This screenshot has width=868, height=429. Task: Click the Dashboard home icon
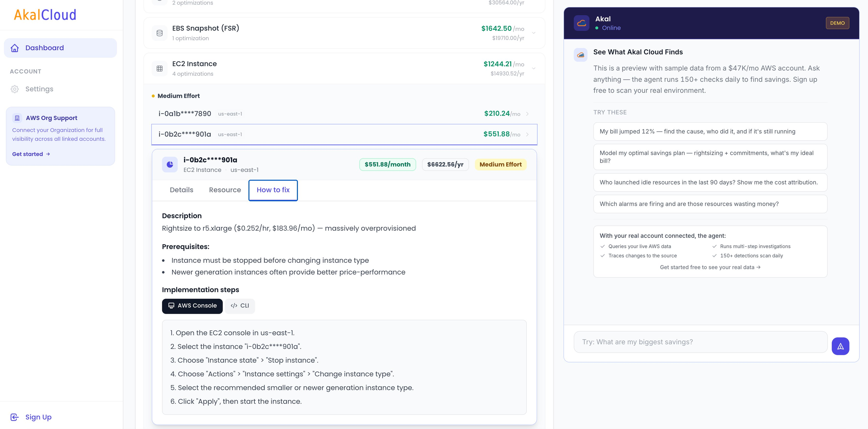point(15,48)
